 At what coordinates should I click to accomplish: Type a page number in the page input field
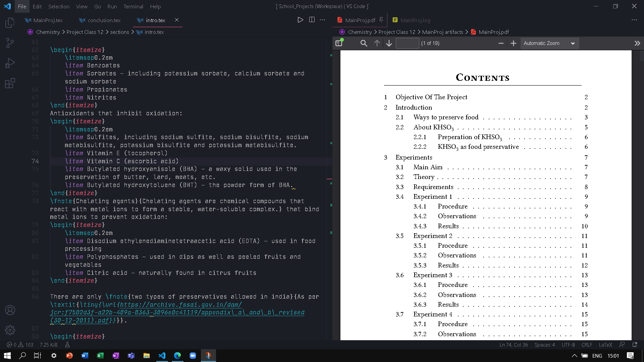tap(407, 43)
